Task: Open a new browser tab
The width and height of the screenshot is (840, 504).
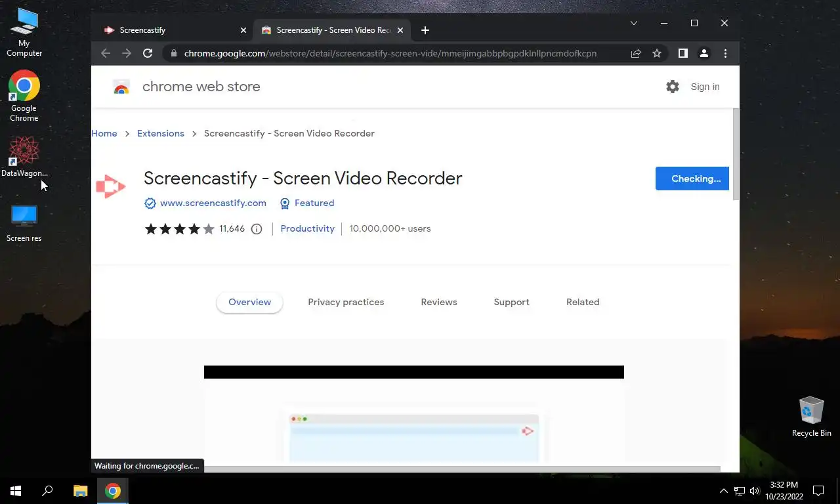Action: tap(425, 30)
